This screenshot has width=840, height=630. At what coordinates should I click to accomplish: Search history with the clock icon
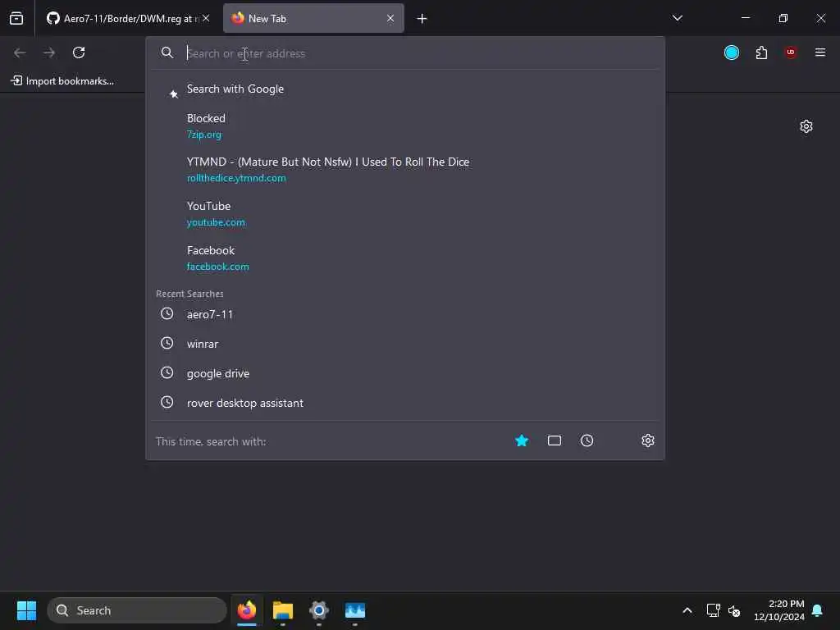coord(587,441)
